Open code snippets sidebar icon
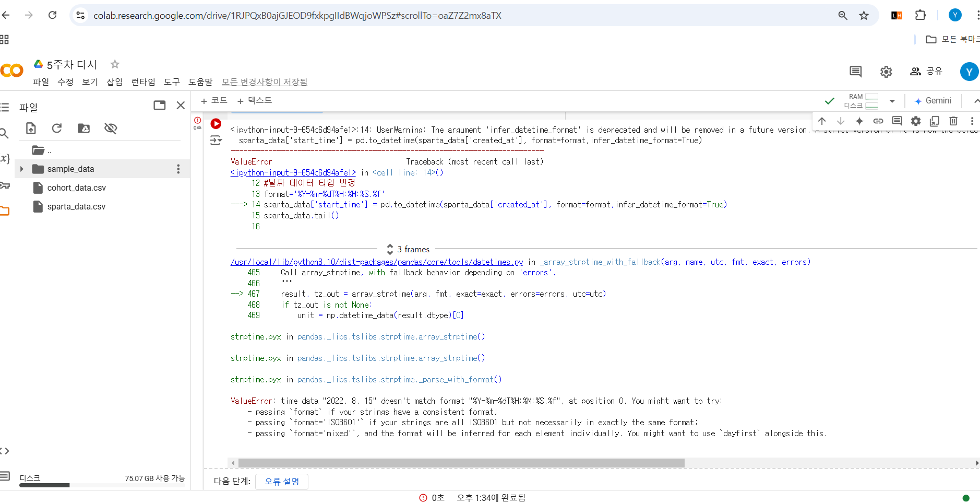 (x=5, y=451)
